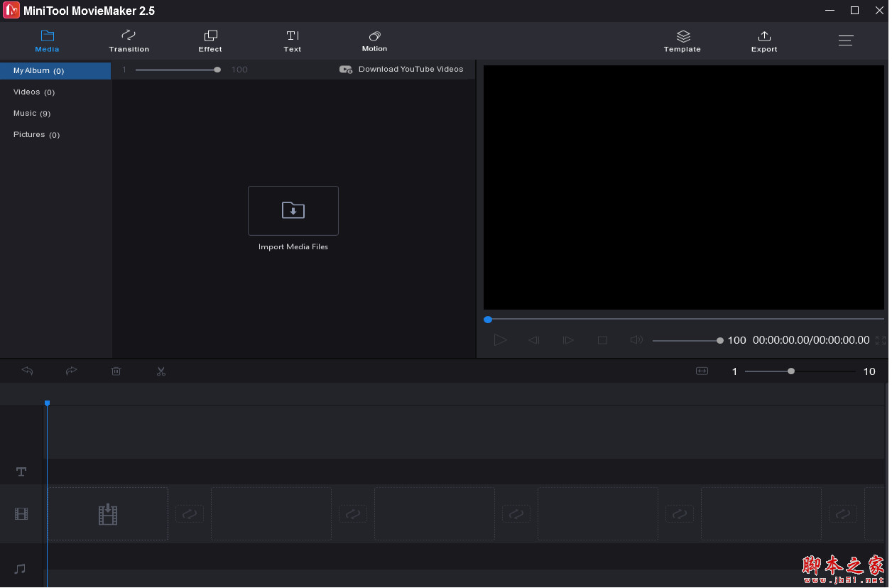This screenshot has width=892, height=588.
Task: Adjust the media thumbnail size slider
Action: pyautogui.click(x=178, y=70)
